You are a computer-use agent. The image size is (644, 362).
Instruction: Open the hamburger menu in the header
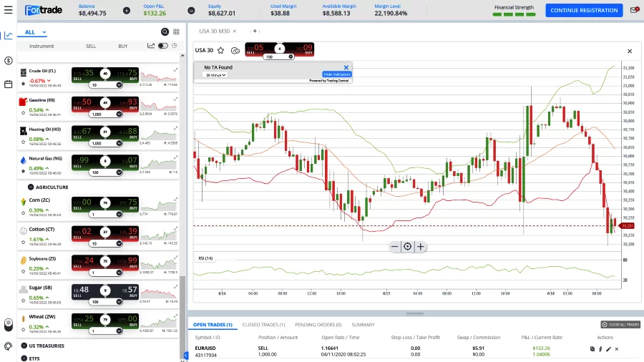click(x=8, y=10)
